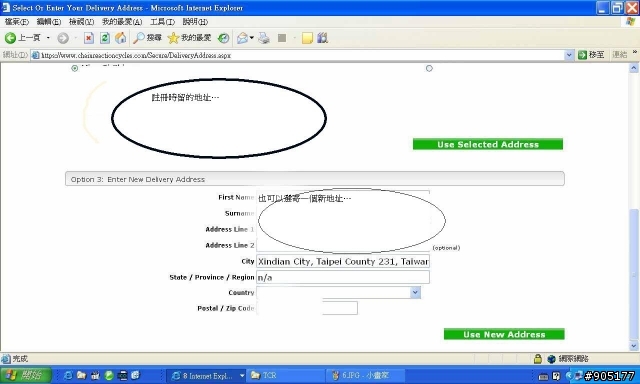
Task: Open the Windows Start button
Action: pos(26,375)
